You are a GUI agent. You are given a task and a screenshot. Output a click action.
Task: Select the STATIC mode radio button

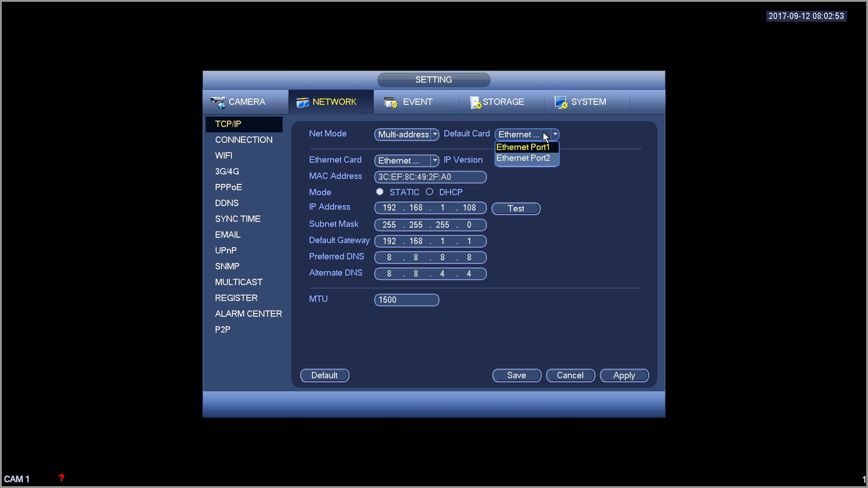coord(380,192)
